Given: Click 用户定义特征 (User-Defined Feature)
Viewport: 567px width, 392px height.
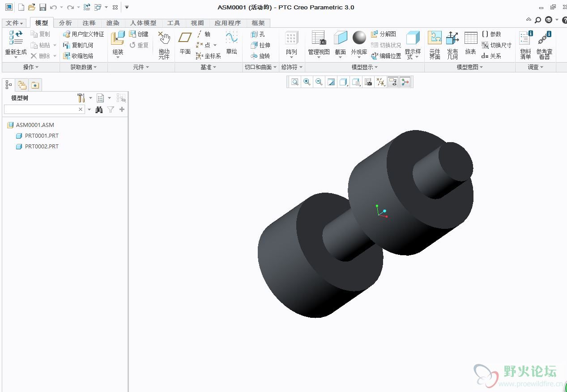Looking at the screenshot, I should pos(84,34).
